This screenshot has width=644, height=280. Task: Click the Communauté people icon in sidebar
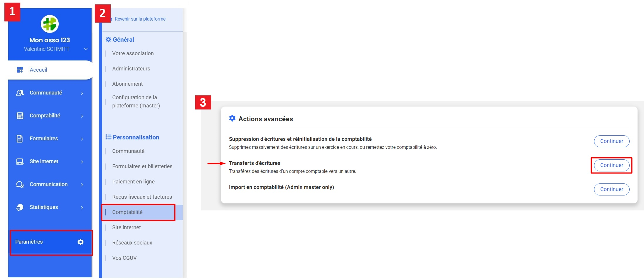(20, 93)
